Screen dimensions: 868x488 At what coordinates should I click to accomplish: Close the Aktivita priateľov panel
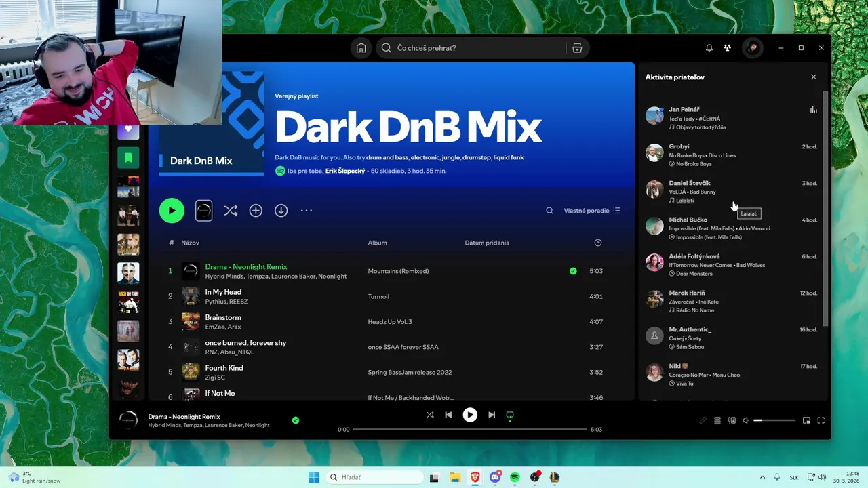tap(814, 77)
